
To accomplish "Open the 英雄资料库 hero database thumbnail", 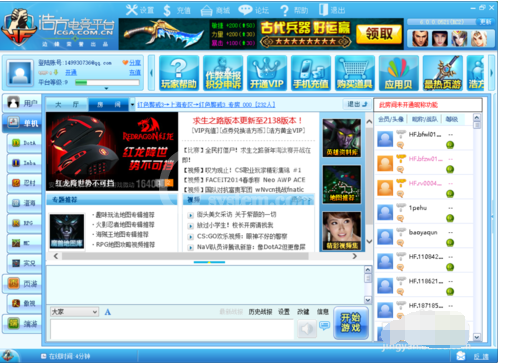I will pos(342,138).
